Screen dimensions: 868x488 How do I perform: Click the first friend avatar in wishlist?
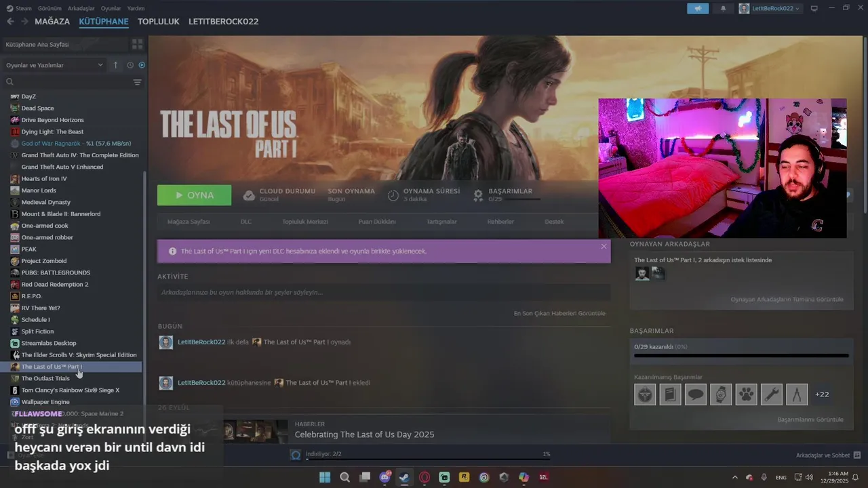pyautogui.click(x=642, y=273)
